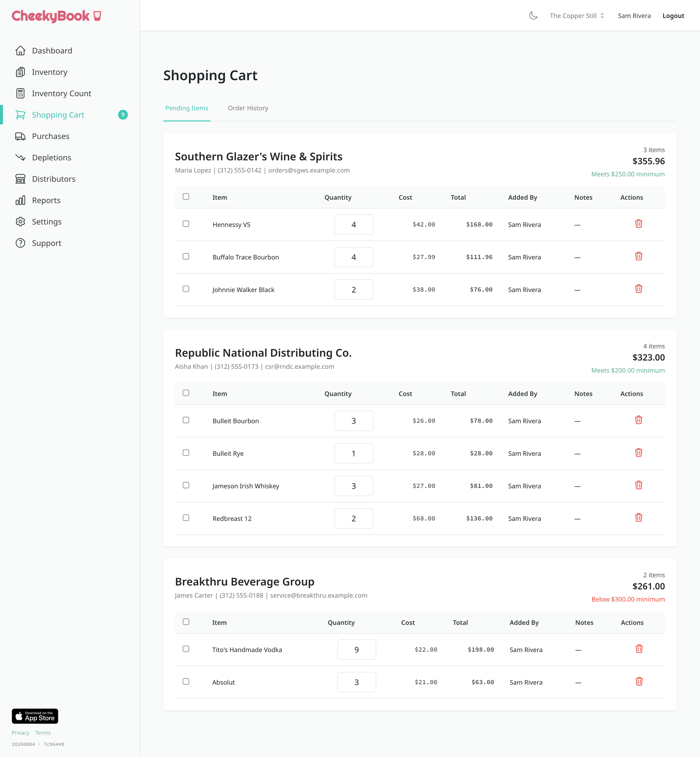Remove Johnnie Walker Black with trash icon
700x757 pixels.
tap(639, 289)
